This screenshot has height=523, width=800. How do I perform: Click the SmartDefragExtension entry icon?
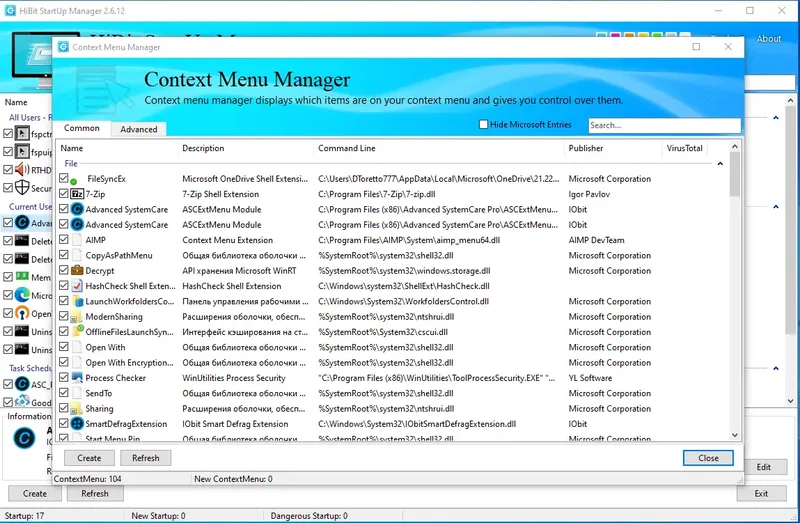click(77, 424)
